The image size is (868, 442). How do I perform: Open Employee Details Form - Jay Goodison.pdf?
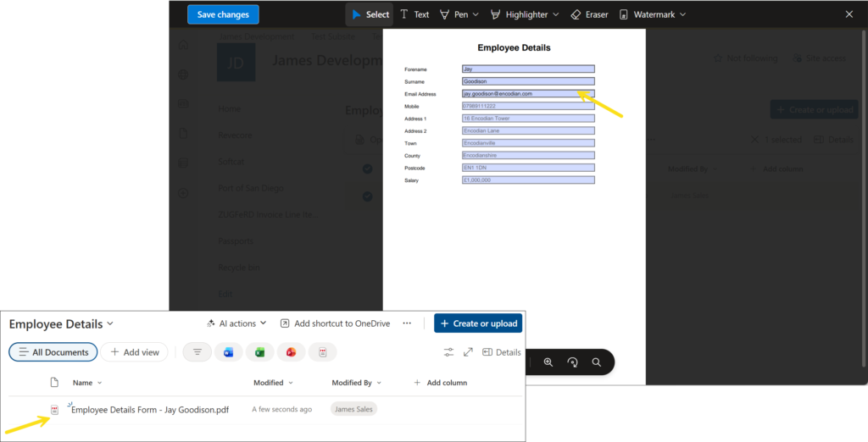150,410
